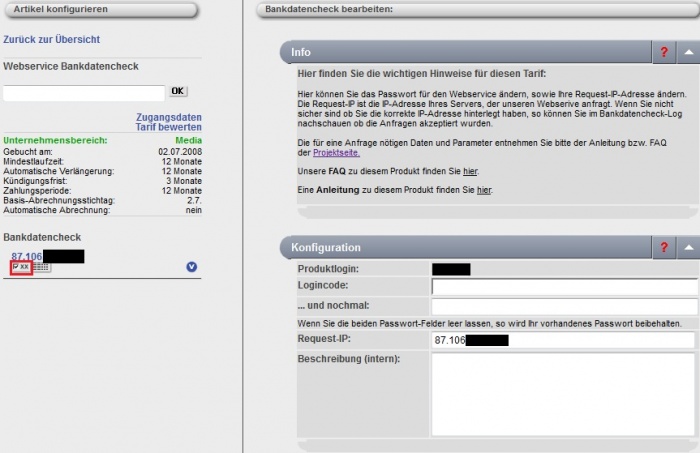Click the Webservice search input field
Viewport: 700px width, 453px height.
84,92
